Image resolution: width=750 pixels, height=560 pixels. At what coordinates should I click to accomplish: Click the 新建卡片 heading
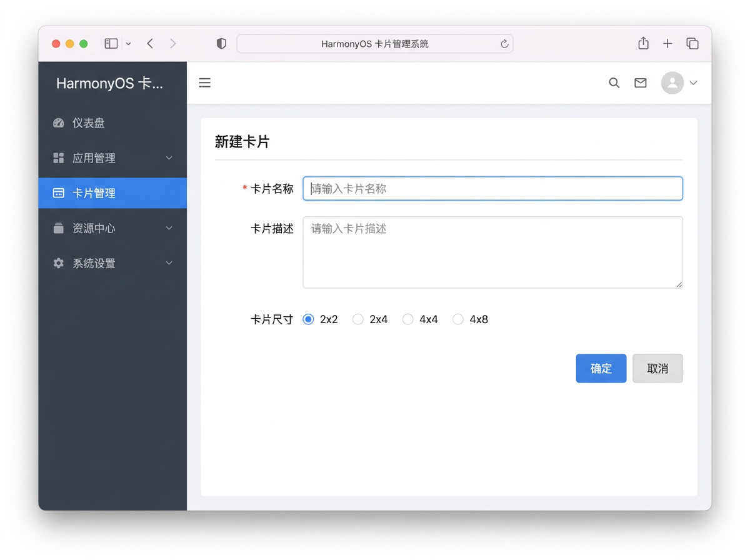point(242,142)
